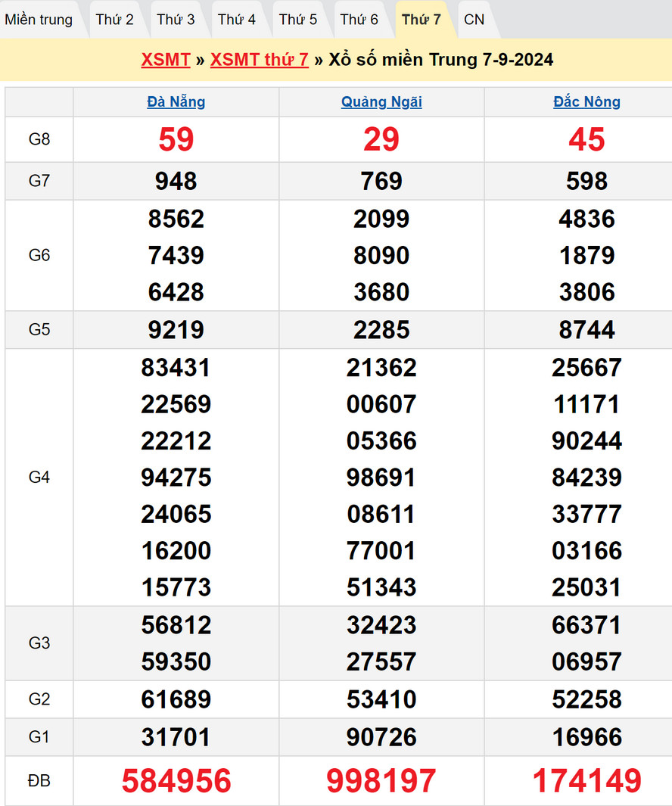Screen dimensions: 672x806
Task: Switch to the Thứ 6 tab
Action: click(359, 20)
